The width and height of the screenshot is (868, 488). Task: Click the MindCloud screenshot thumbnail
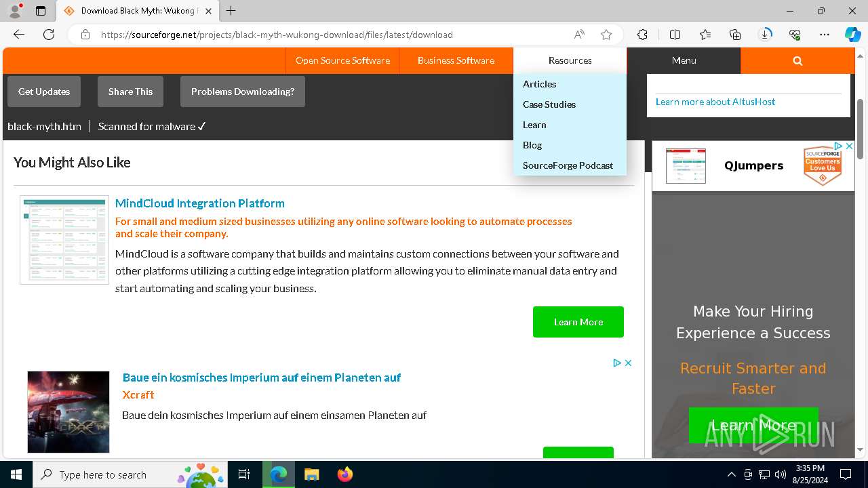point(64,240)
